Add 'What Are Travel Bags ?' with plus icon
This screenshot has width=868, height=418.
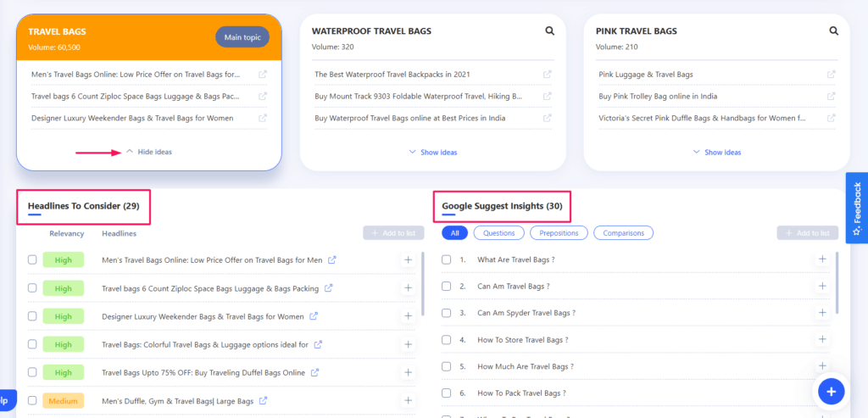(821, 259)
